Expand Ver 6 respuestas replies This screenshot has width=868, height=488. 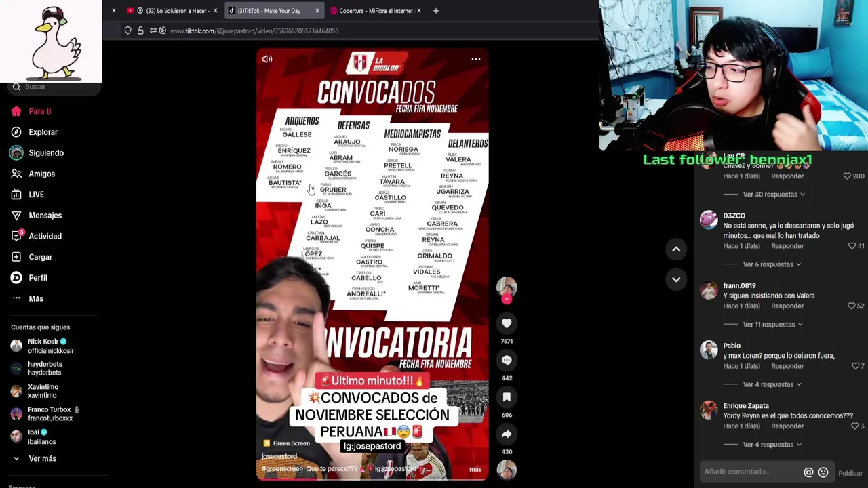pyautogui.click(x=772, y=264)
